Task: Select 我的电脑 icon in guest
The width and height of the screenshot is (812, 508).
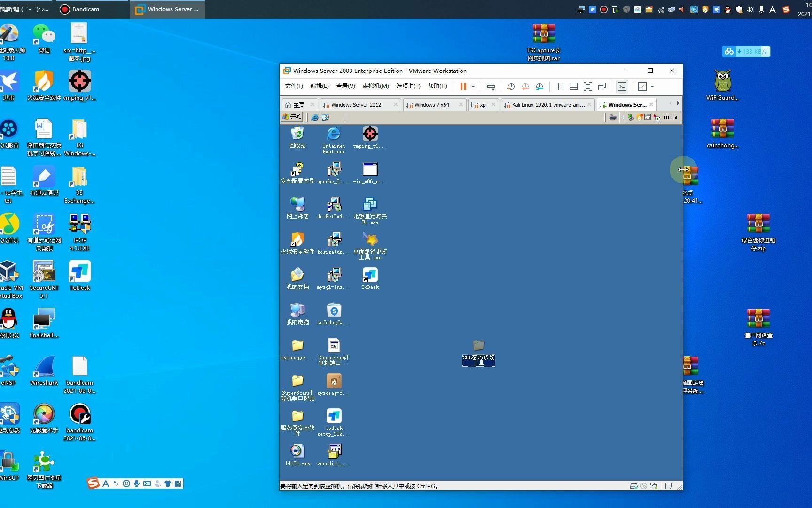Action: click(297, 314)
